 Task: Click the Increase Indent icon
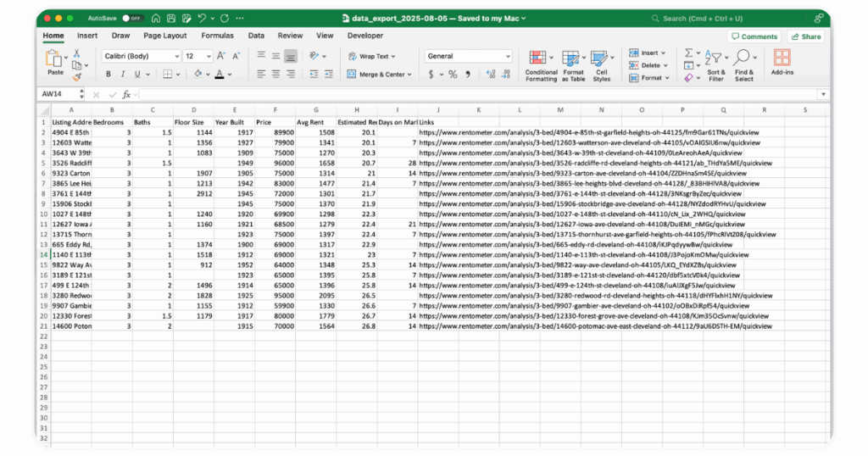pyautogui.click(x=329, y=74)
